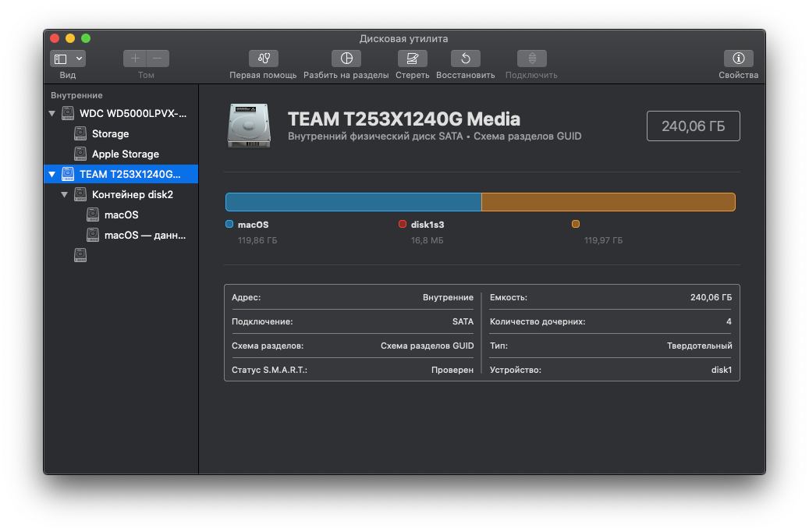The height and width of the screenshot is (532, 809).
Task: Click the Внутренние sidebar section header
Action: (76, 95)
